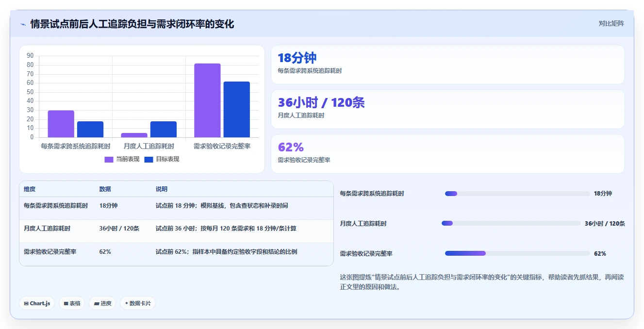Click the chart axis label 每条需求跨系统追踪耗时
The image size is (644, 329).
[x=76, y=146]
